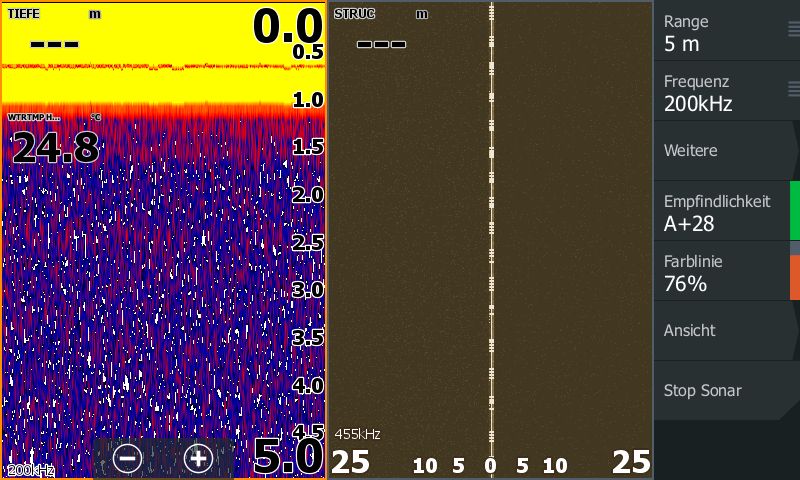800x480 pixels.
Task: Open the Frequenz 200kHz selector
Action: (715, 92)
